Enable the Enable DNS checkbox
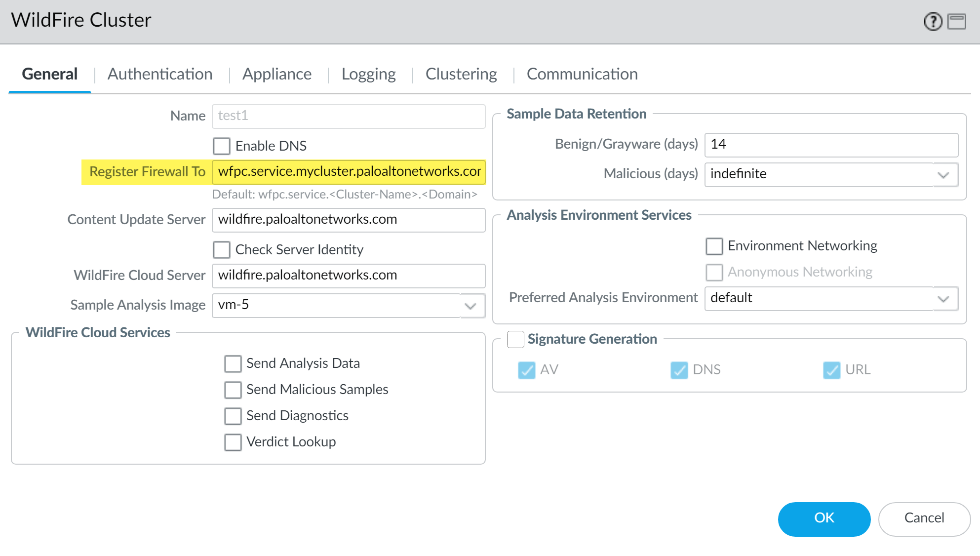This screenshot has height=556, width=980. [x=221, y=146]
